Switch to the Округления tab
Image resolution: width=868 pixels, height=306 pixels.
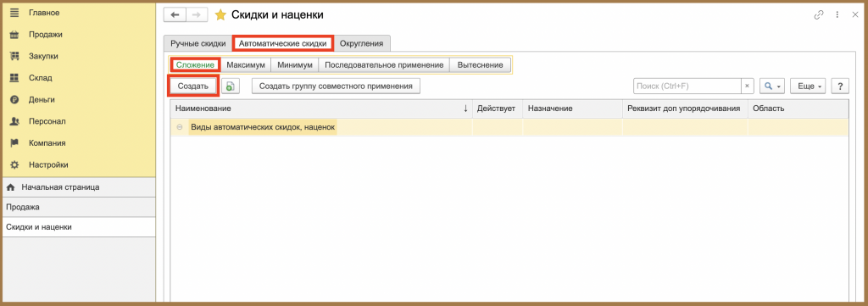[x=361, y=43]
